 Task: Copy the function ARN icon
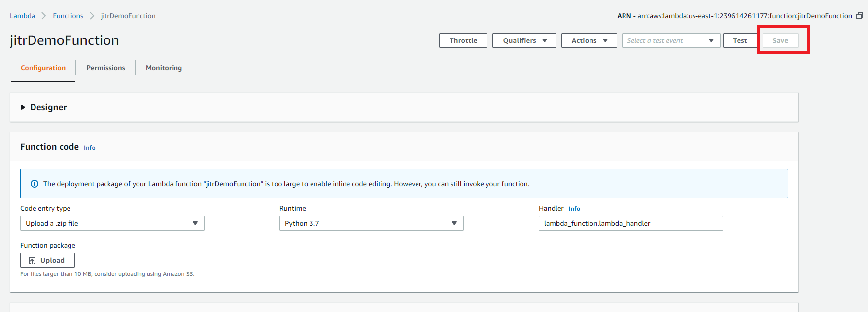[860, 16]
